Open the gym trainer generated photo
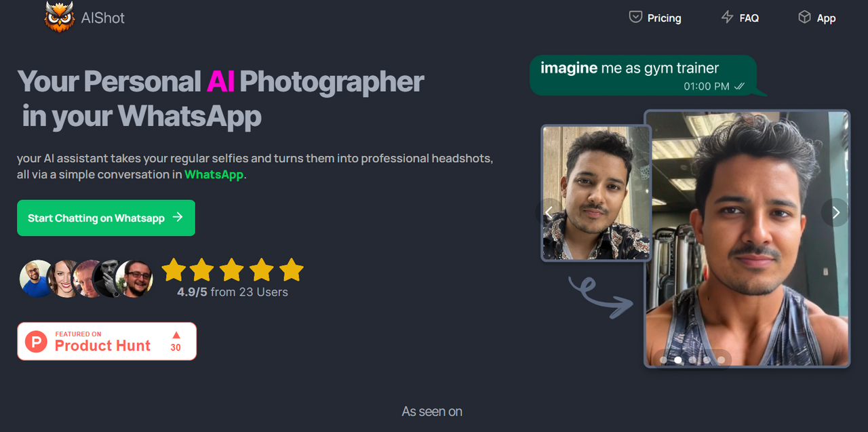This screenshot has width=868, height=432. tap(747, 239)
